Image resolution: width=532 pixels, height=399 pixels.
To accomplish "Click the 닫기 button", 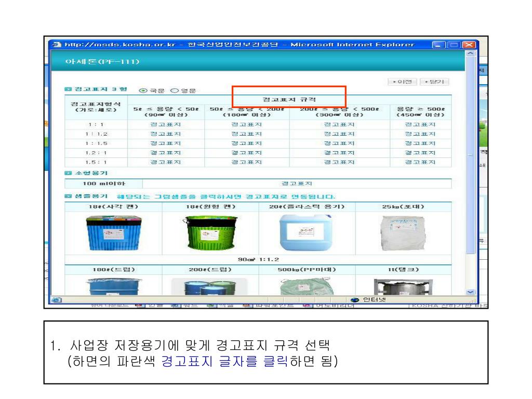I will click(x=434, y=82).
